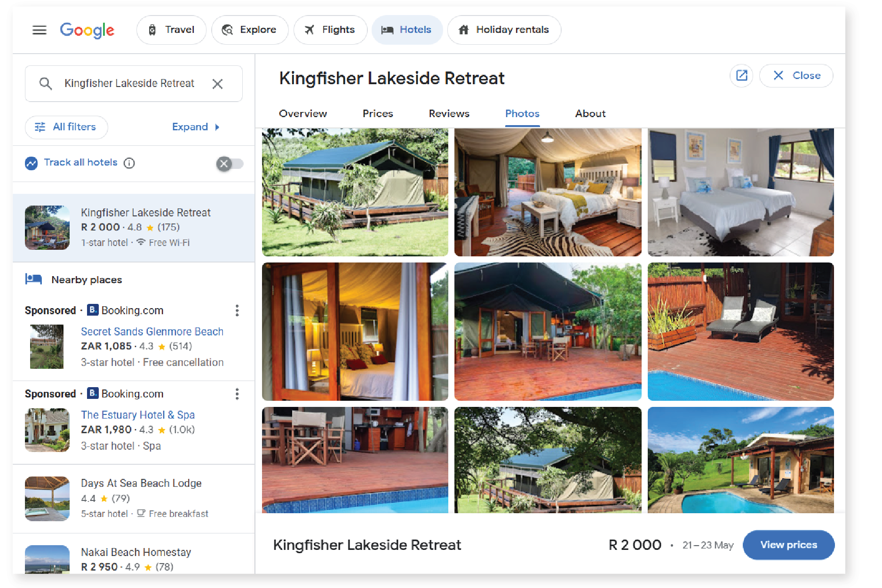This screenshot has width=882, height=588.
Task: Click Track all hotels info icon
Action: (x=129, y=163)
